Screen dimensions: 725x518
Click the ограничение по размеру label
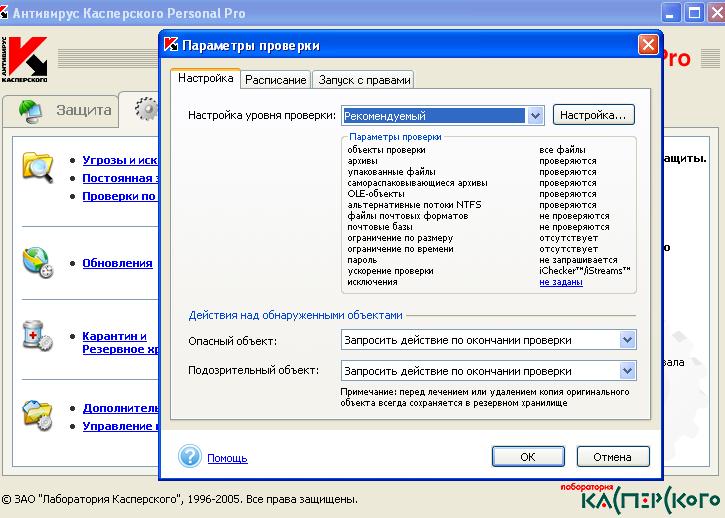tap(400, 238)
